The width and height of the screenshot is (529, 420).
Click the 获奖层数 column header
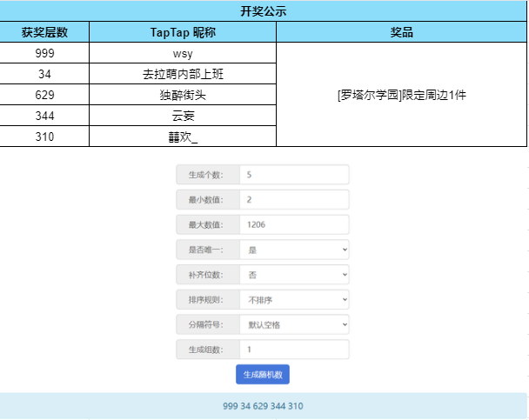coord(44,32)
